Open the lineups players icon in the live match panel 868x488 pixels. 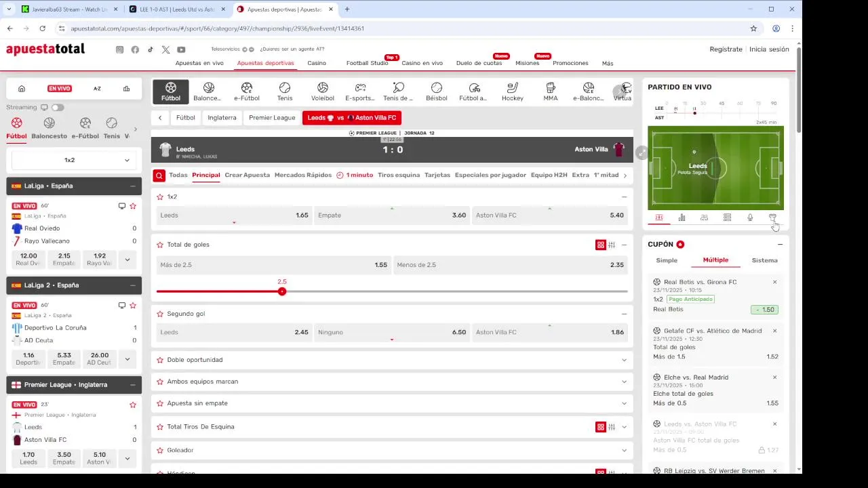[x=704, y=218]
